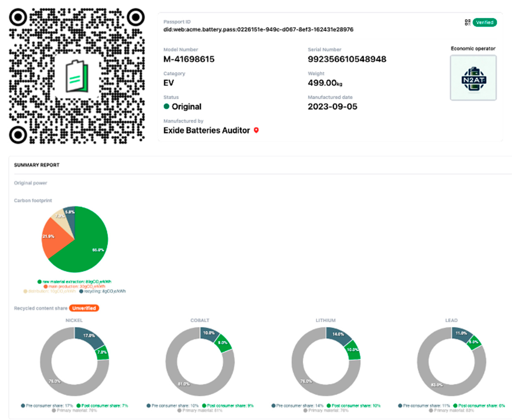512x420 pixels.
Task: Click the EV category value
Action: pos(169,83)
